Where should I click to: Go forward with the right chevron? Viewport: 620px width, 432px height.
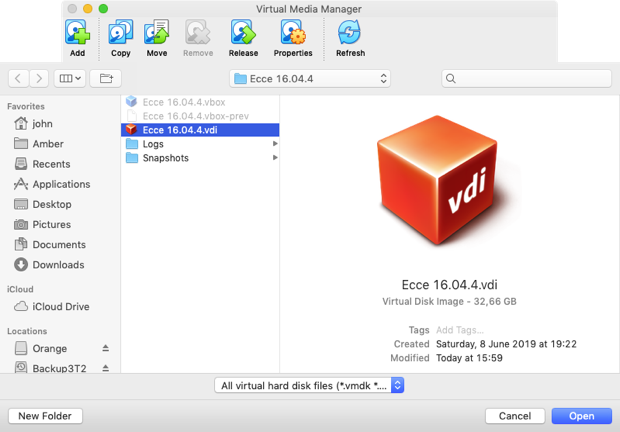point(39,78)
